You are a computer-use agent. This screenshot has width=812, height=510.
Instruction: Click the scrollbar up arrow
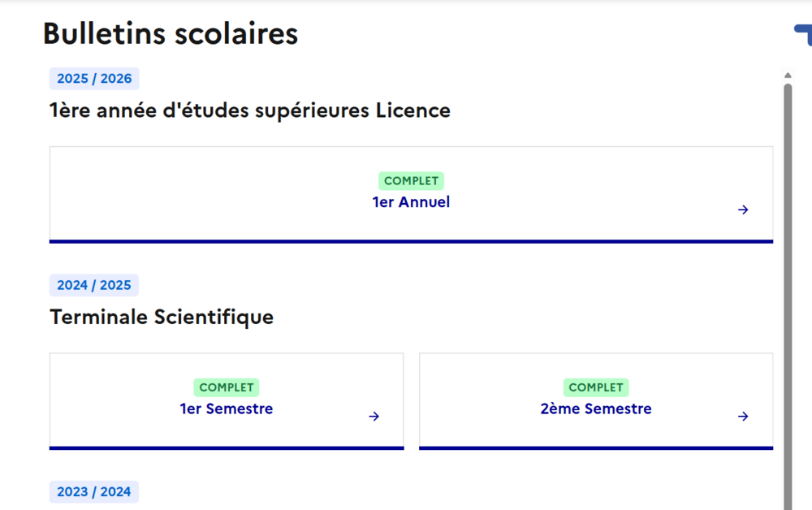point(788,76)
